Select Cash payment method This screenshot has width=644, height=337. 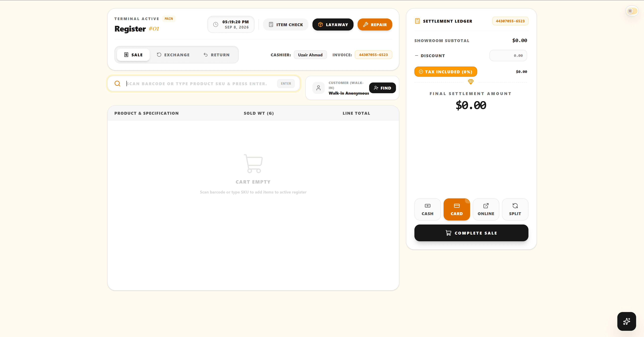point(427,210)
